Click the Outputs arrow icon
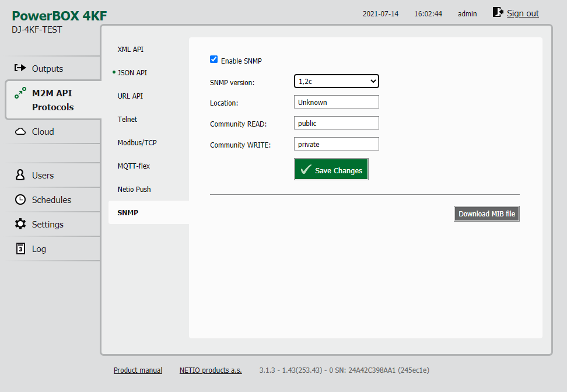 click(x=20, y=68)
